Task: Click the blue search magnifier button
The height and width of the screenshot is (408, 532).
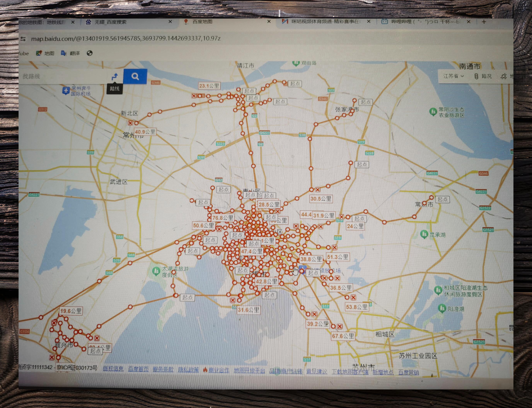Action: pos(135,76)
